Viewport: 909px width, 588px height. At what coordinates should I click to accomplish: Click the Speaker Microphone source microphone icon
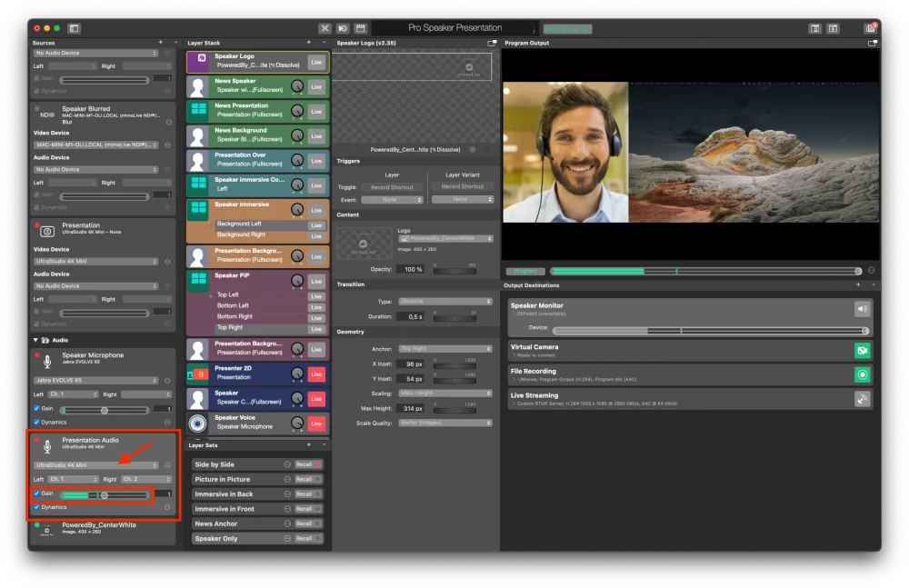tap(47, 361)
